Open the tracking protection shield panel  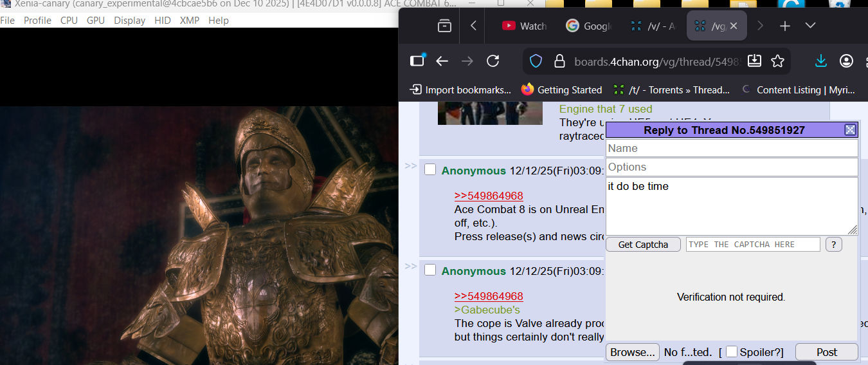tap(536, 61)
